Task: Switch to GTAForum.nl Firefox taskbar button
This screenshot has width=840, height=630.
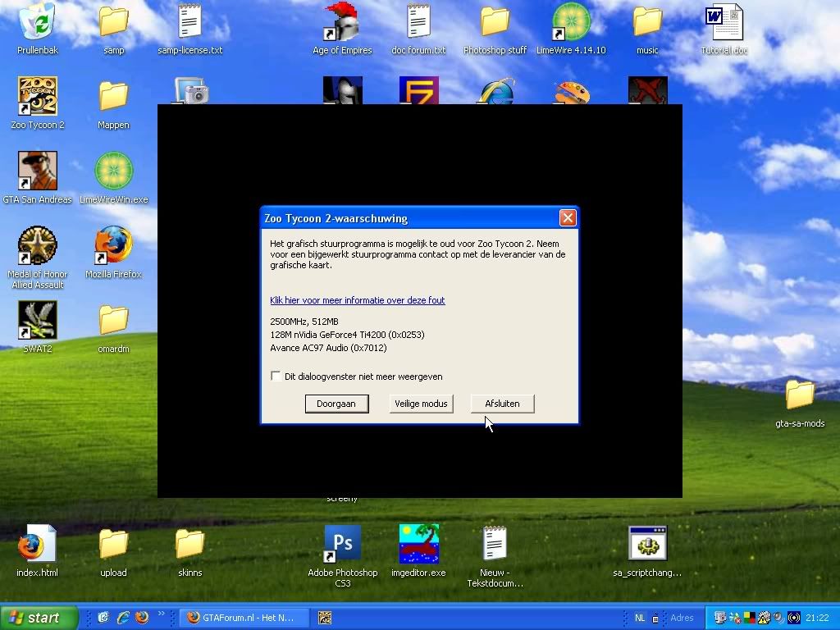Action: coord(244,618)
